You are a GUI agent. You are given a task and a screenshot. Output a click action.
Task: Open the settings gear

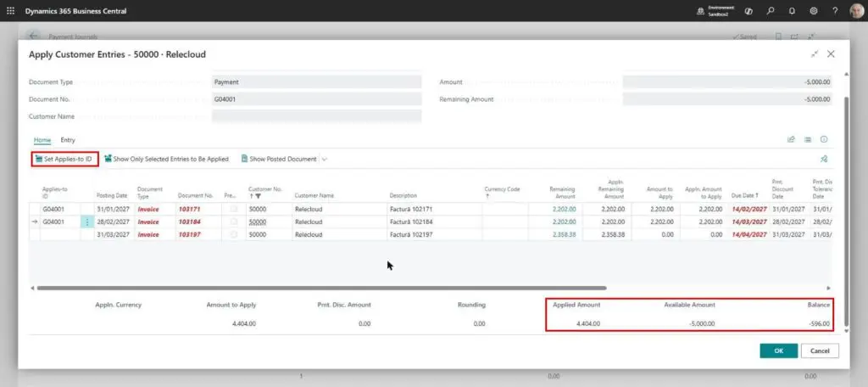click(x=813, y=10)
